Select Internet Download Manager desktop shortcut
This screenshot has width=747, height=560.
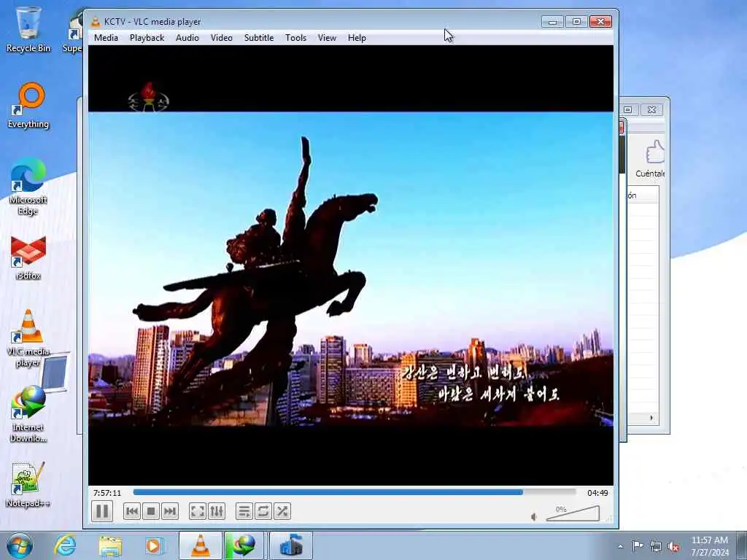tap(28, 414)
